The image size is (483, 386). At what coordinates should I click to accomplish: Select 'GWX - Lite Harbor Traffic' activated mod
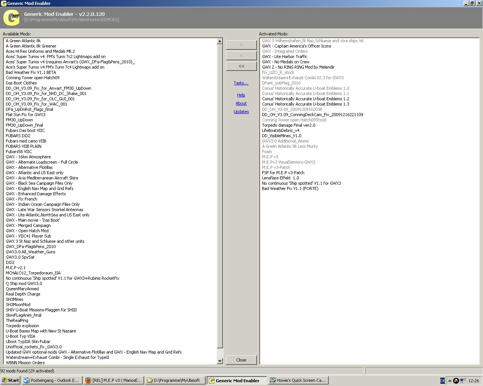coord(284,57)
